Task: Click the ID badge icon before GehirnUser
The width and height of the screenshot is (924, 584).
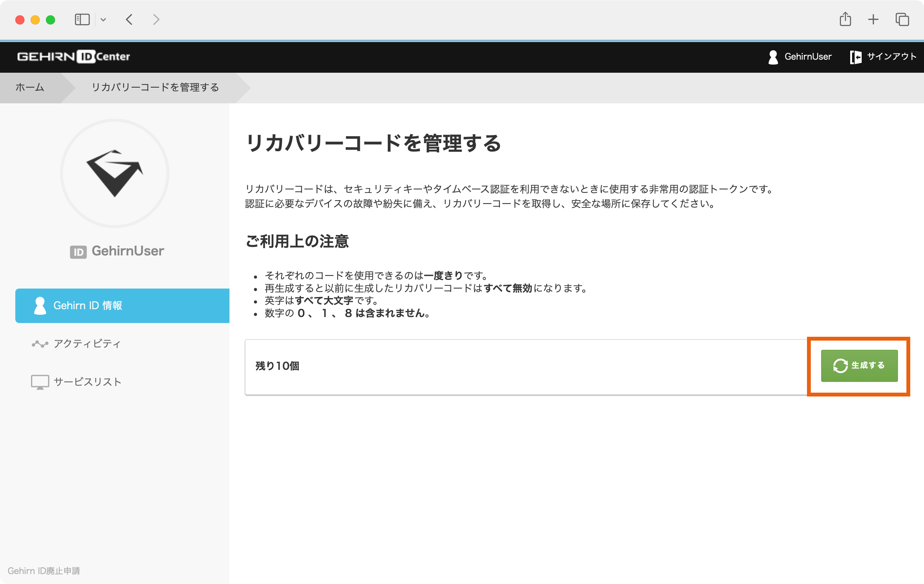Action: click(x=78, y=251)
